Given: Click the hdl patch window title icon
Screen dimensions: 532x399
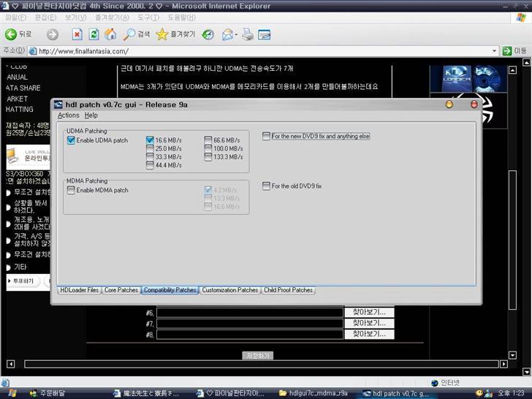Looking at the screenshot, I should [x=58, y=104].
